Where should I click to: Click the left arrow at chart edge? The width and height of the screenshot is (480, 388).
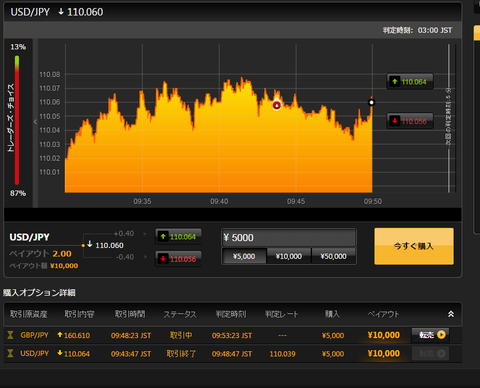[35, 122]
